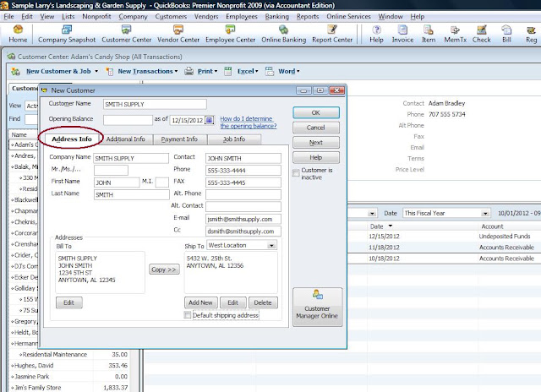Screen dimensions: 541x392
Task: Open the Bill toolbar icon
Action: [506, 34]
